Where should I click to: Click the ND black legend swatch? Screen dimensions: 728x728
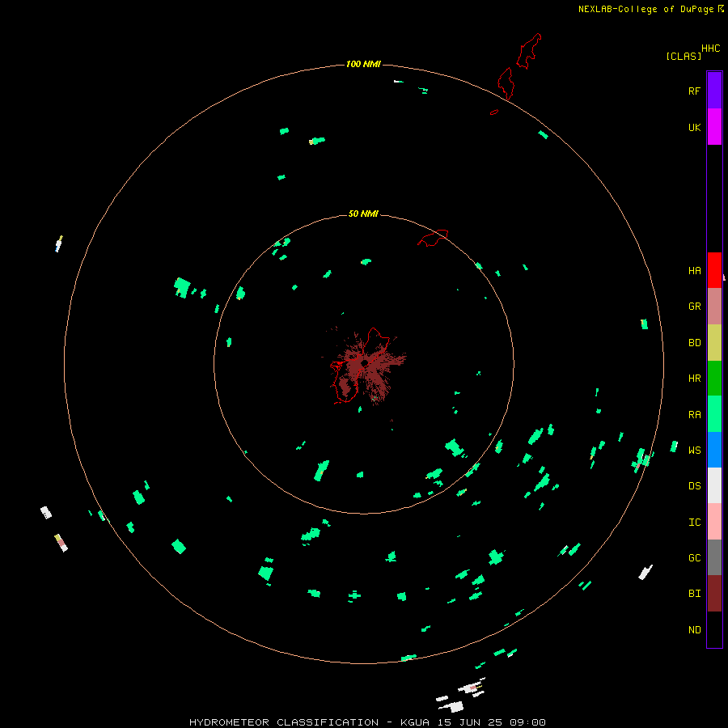(x=714, y=629)
